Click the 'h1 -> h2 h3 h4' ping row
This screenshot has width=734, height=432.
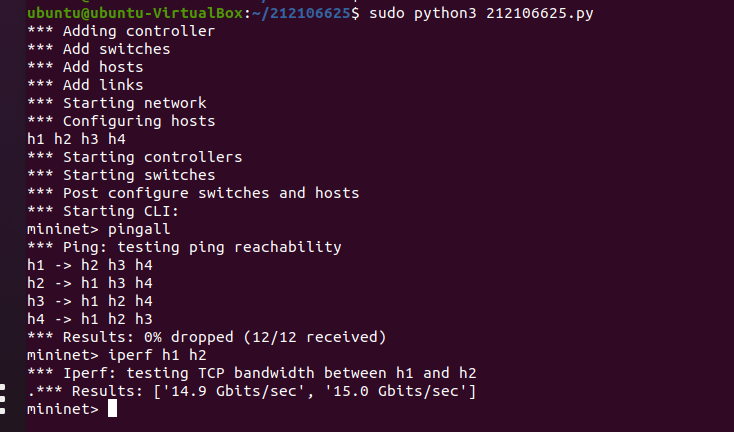pyautogui.click(x=89, y=265)
